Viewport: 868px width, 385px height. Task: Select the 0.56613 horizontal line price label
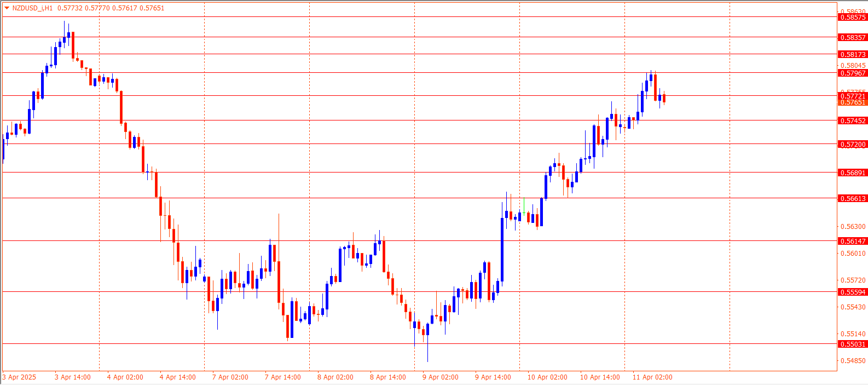coord(853,198)
